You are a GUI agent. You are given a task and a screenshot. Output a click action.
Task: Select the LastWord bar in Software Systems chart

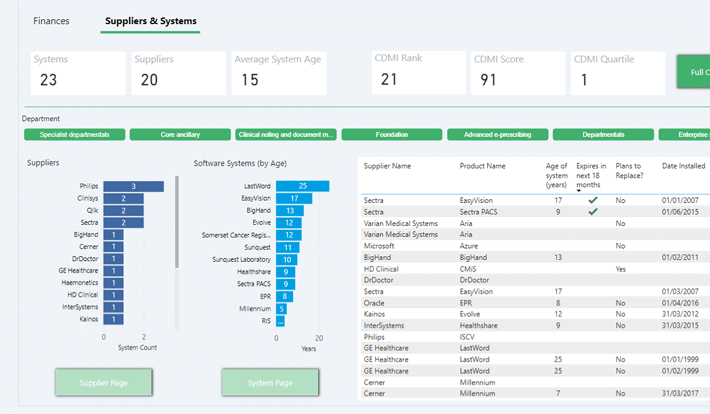point(301,186)
